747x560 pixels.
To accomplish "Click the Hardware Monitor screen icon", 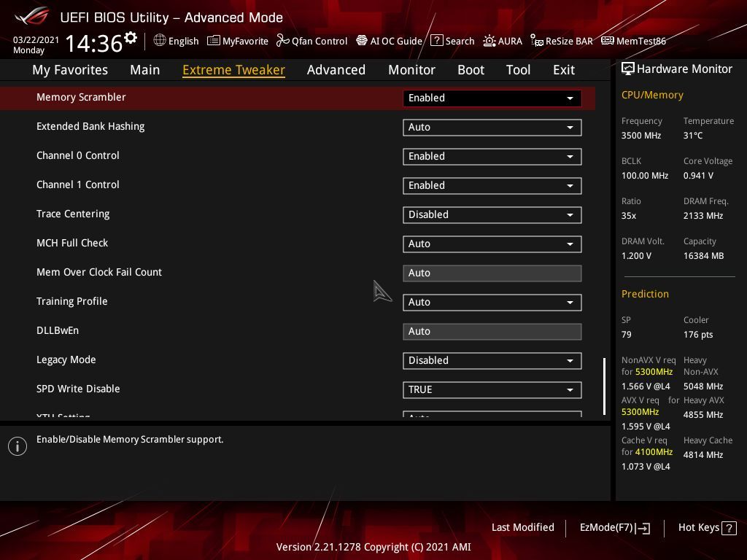I will (x=628, y=69).
